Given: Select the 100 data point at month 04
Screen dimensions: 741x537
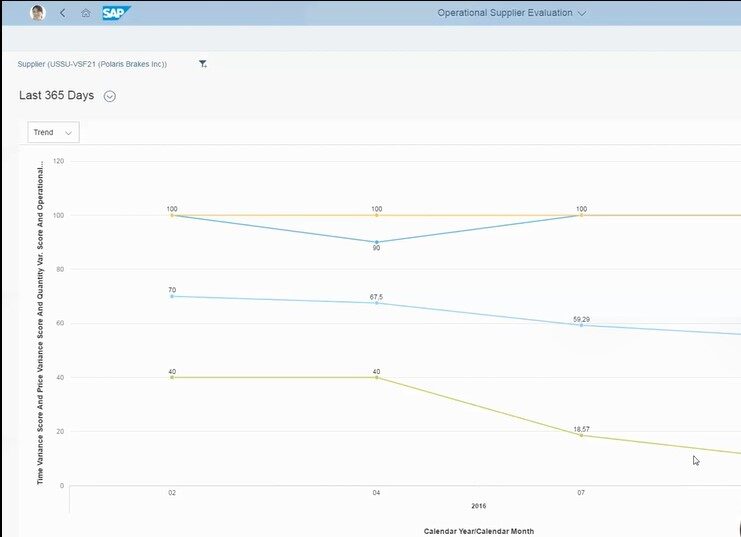Looking at the screenshot, I should [377, 215].
